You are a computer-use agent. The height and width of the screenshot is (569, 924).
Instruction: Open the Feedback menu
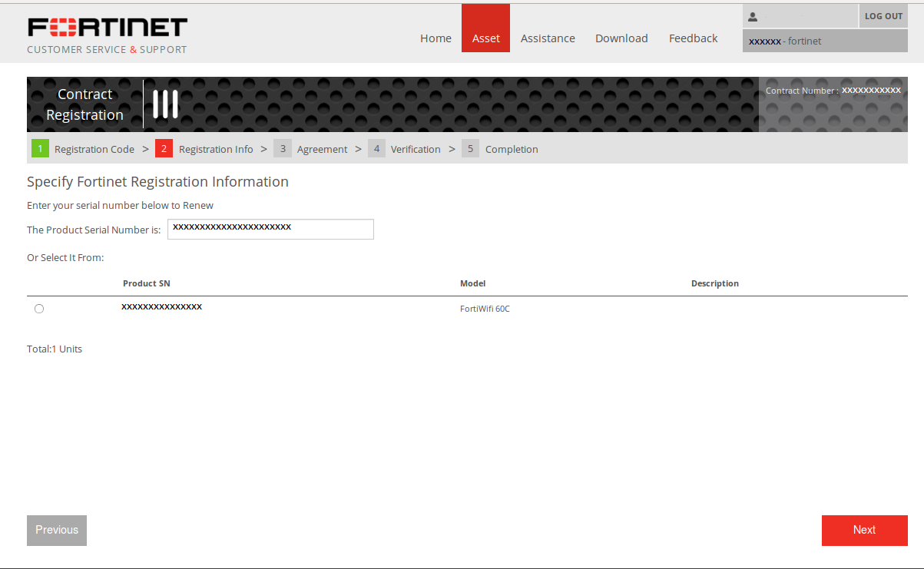(693, 38)
